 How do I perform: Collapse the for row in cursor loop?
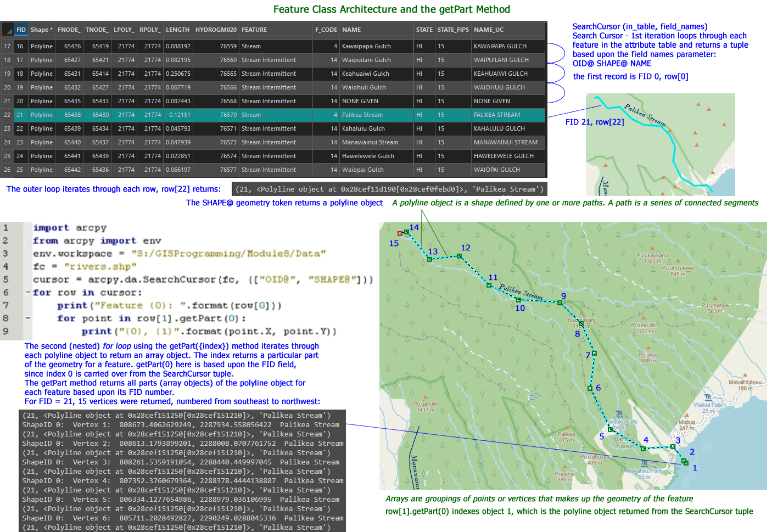coord(28,292)
